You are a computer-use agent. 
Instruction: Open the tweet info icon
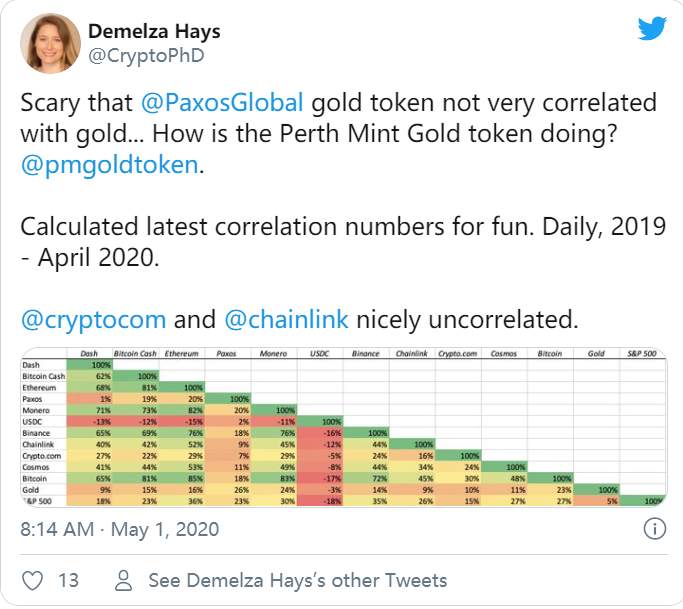pyautogui.click(x=654, y=529)
